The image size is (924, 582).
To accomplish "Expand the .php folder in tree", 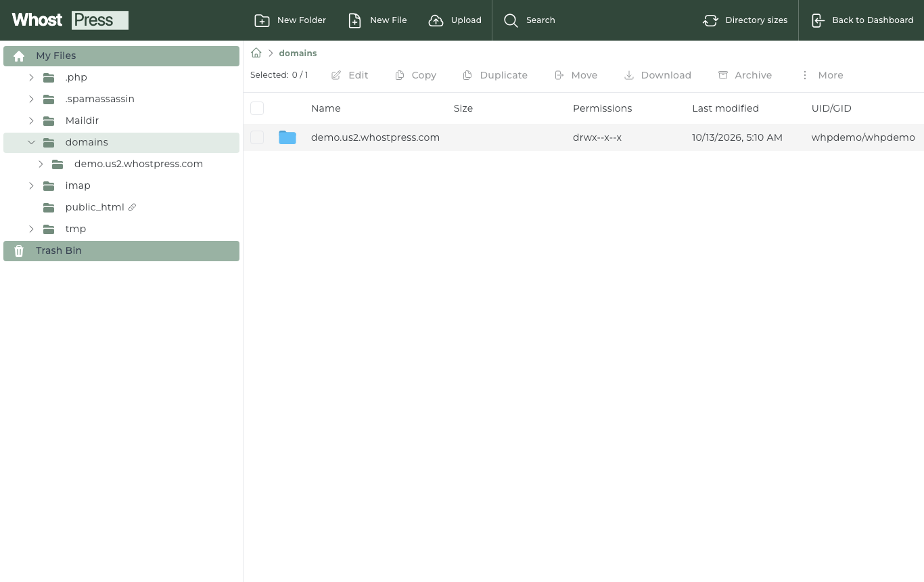I will coord(31,78).
